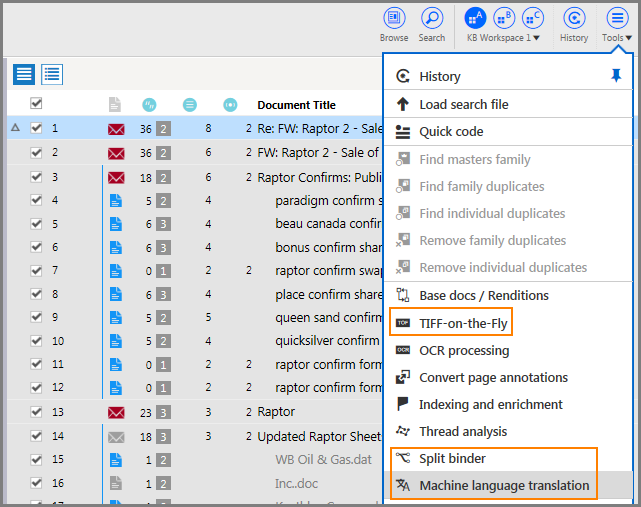Open the Tools menu icon
641x507 pixels.
click(617, 18)
